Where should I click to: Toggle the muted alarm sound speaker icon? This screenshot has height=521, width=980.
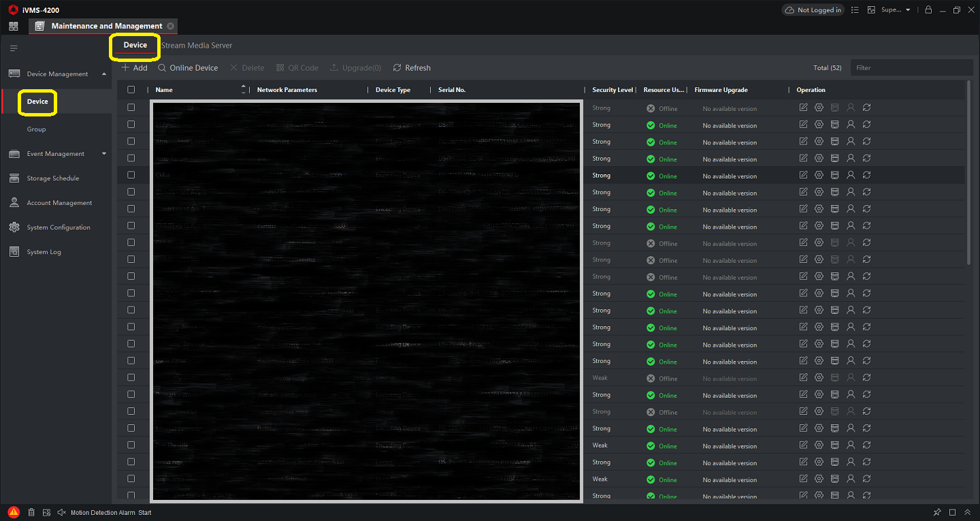click(61, 512)
